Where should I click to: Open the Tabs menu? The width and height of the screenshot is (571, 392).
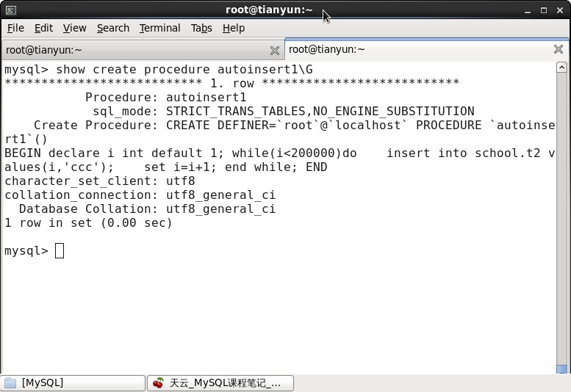(x=201, y=28)
